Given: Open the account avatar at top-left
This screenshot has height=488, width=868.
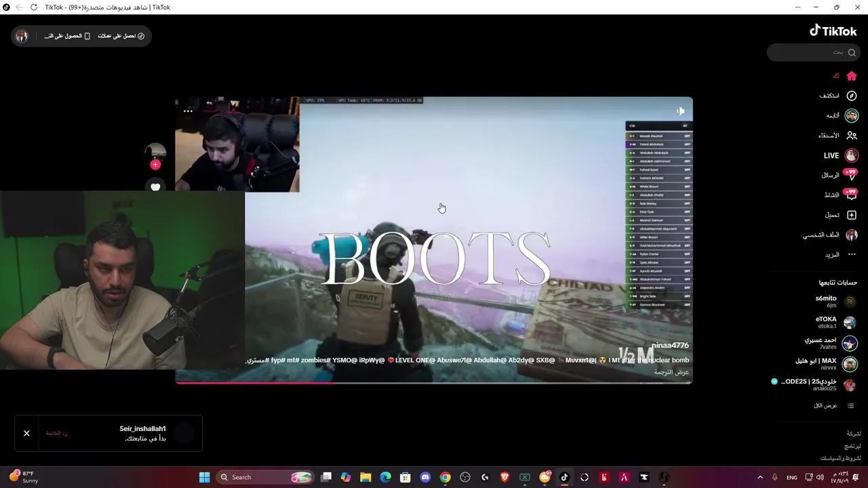Looking at the screenshot, I should click(x=22, y=36).
